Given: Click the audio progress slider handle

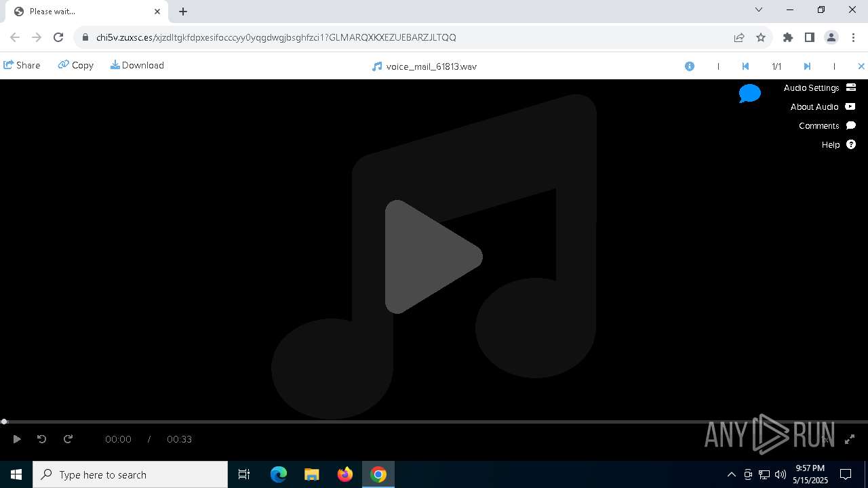Looking at the screenshot, I should [4, 422].
